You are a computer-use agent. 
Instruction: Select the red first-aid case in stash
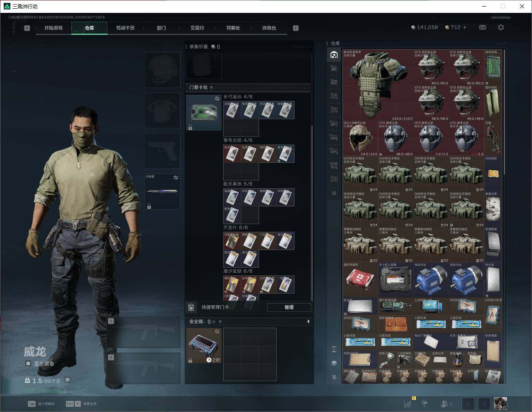point(360,279)
